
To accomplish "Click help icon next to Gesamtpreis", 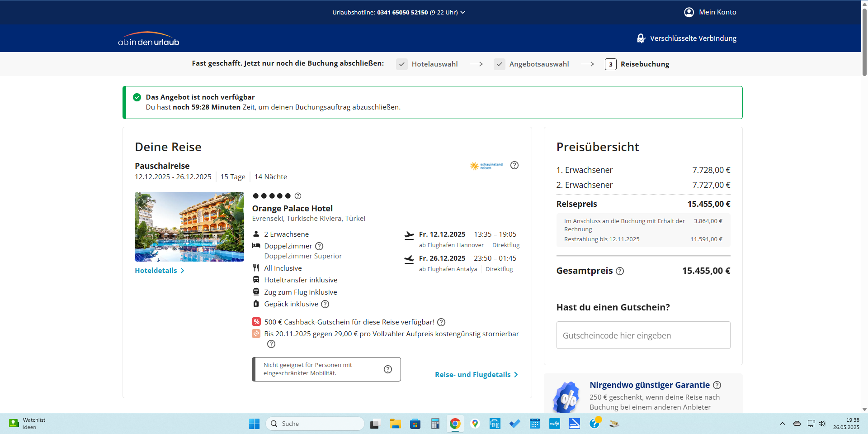I will pos(620,271).
